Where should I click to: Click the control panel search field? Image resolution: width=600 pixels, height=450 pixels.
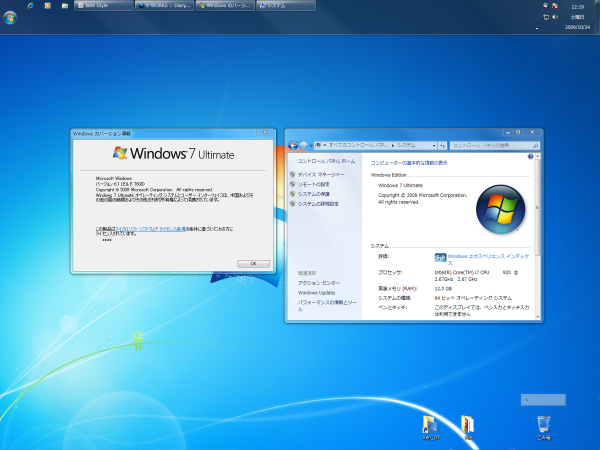tap(494, 145)
